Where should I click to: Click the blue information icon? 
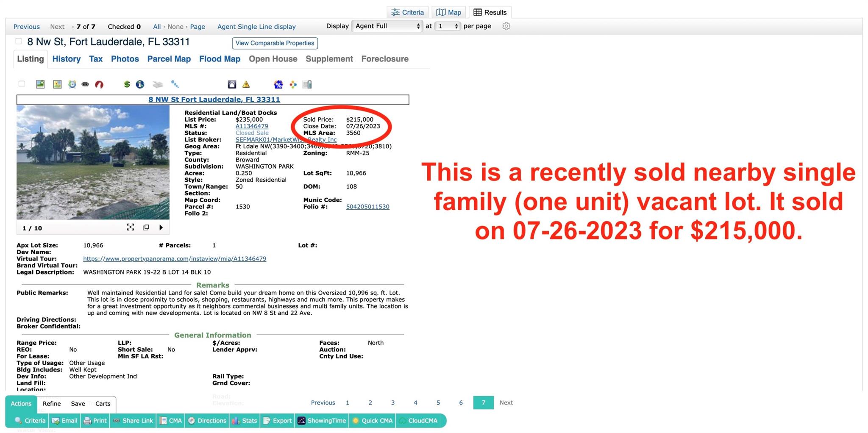(140, 84)
